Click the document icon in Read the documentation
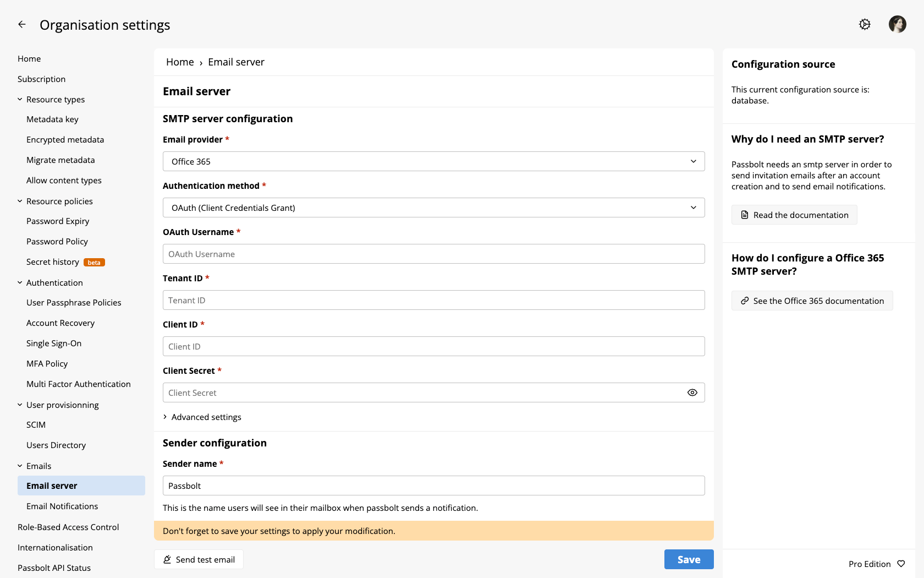The height and width of the screenshot is (578, 924). click(745, 215)
